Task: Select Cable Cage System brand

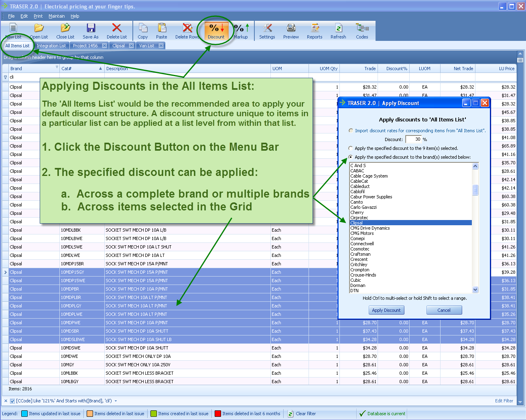Action: tap(411, 176)
